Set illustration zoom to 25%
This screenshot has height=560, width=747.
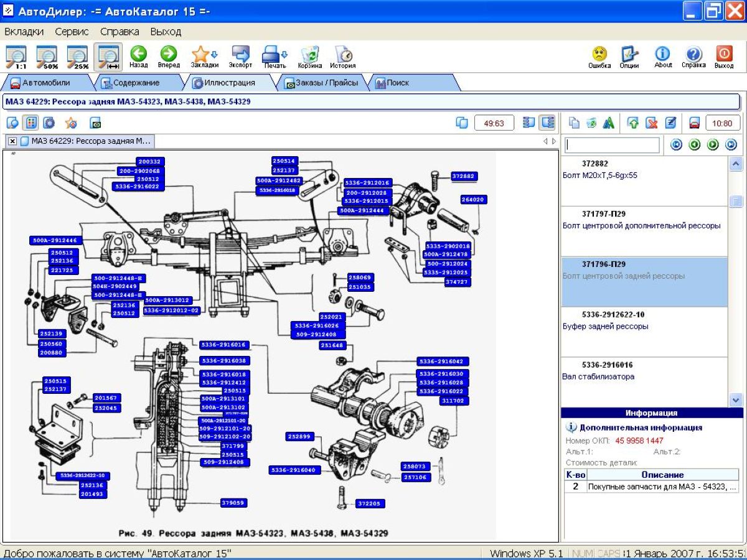point(77,57)
